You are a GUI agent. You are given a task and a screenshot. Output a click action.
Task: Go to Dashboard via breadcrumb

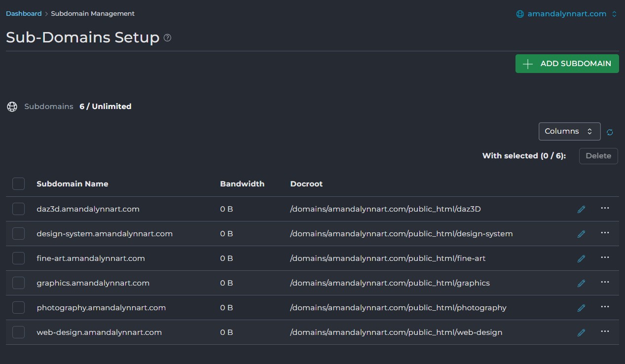click(24, 14)
